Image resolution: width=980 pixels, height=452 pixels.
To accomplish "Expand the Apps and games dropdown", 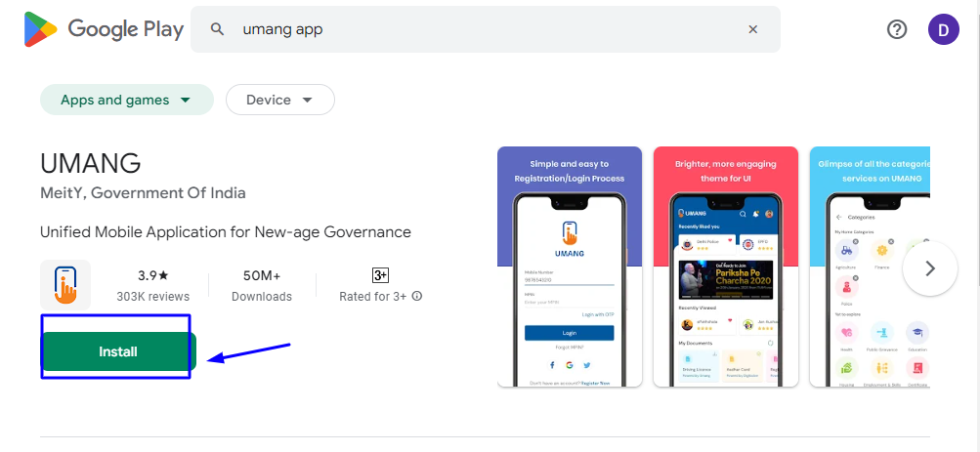I will (x=127, y=100).
